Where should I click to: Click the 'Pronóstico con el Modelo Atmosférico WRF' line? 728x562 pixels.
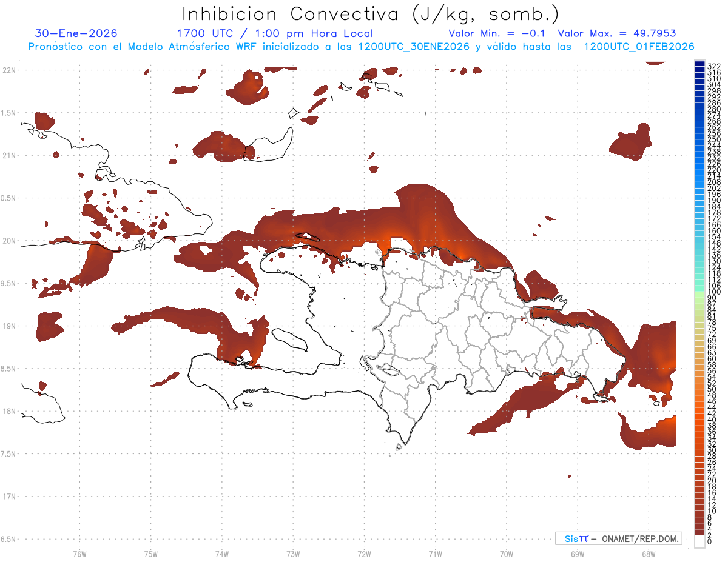pos(361,46)
